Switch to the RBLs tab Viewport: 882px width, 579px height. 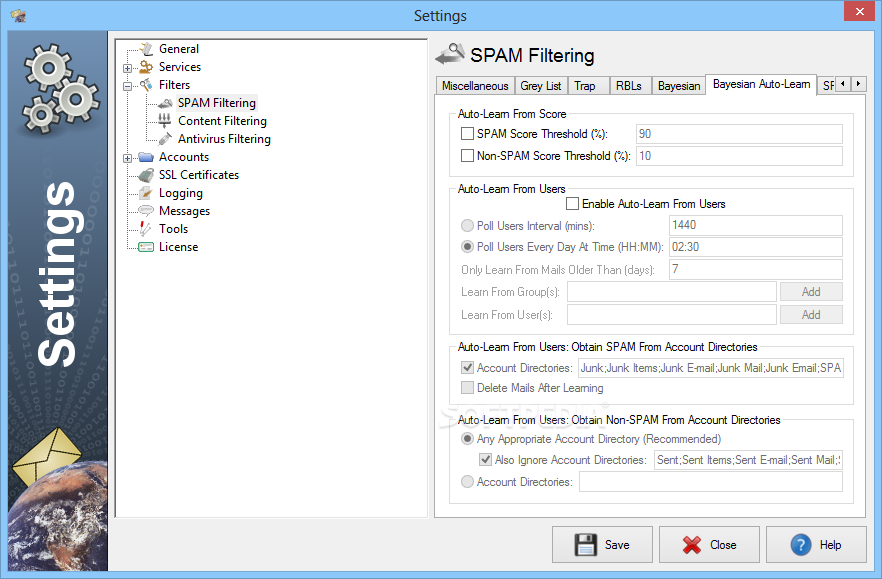point(631,86)
